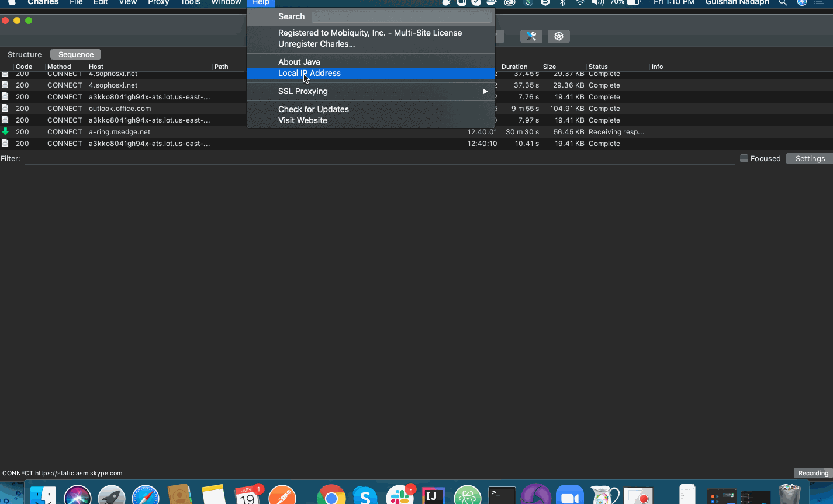Open the Proxy menu
833x504 pixels.
point(158,2)
